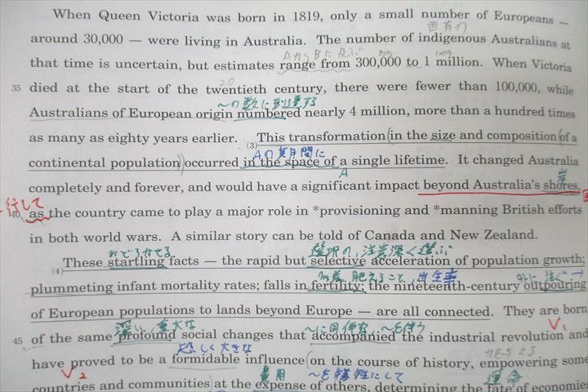Click the underlined word "profound"

coord(146,336)
